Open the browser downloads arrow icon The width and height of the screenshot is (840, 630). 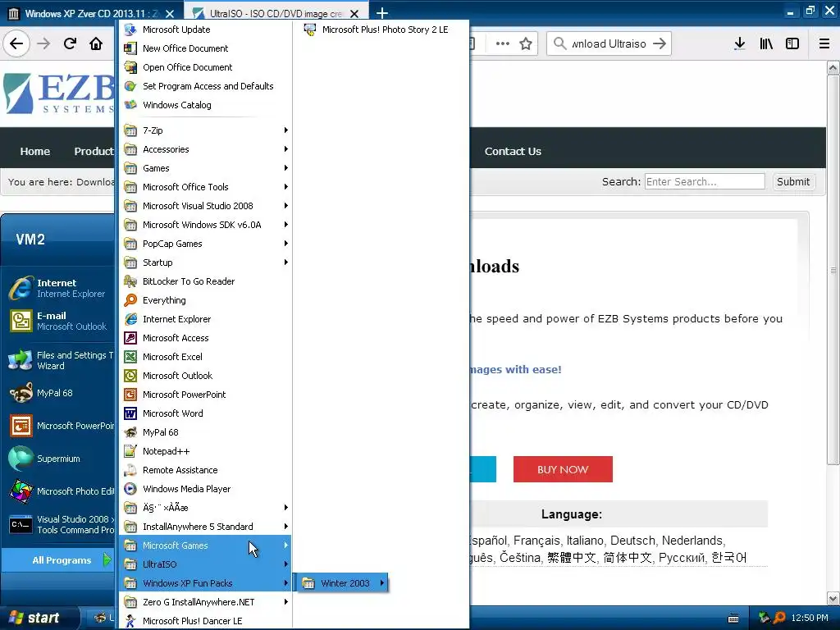tap(739, 44)
